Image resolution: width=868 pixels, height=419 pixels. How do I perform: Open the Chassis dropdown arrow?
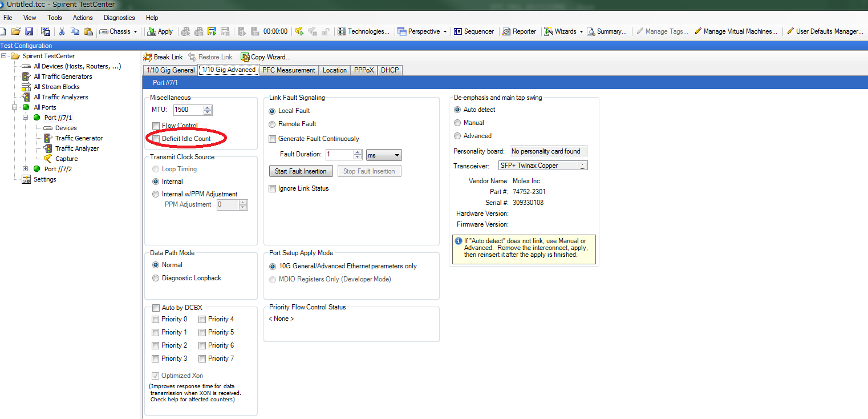(x=136, y=31)
